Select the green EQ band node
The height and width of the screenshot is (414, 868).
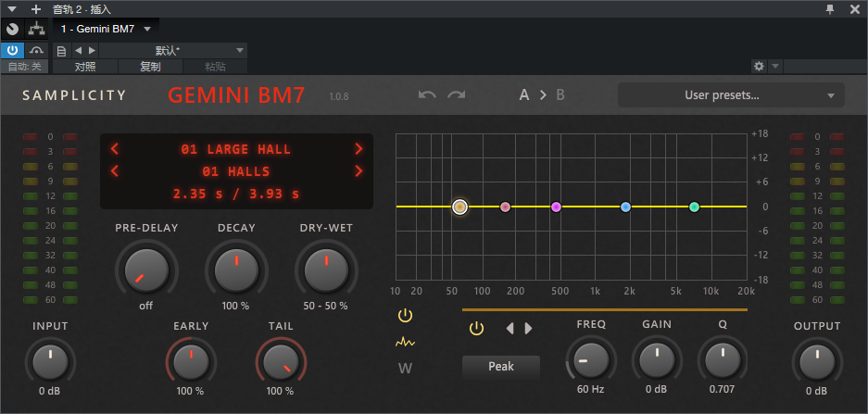pos(694,207)
